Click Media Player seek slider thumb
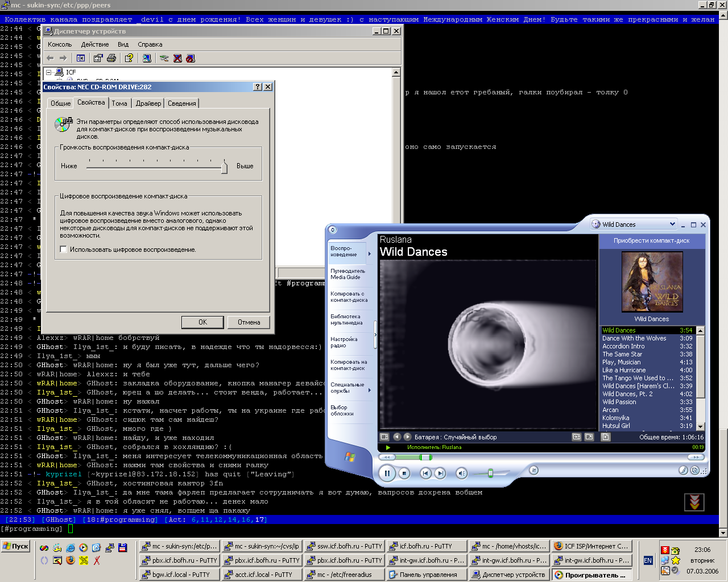This screenshot has width=728, height=582. point(425,457)
